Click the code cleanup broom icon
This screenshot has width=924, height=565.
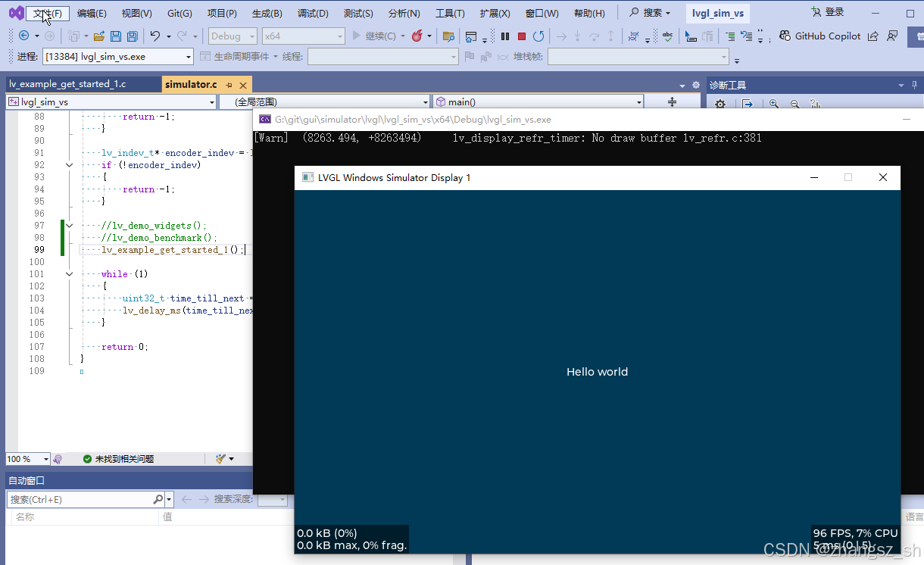click(x=220, y=459)
